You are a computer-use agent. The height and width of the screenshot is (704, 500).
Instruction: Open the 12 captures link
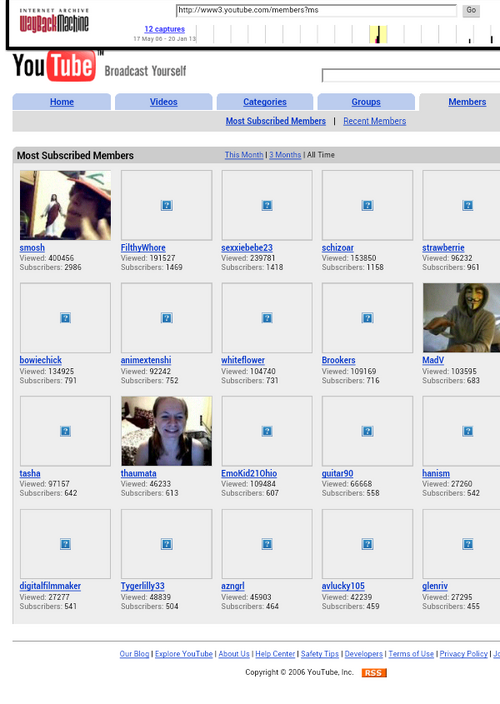click(x=165, y=29)
